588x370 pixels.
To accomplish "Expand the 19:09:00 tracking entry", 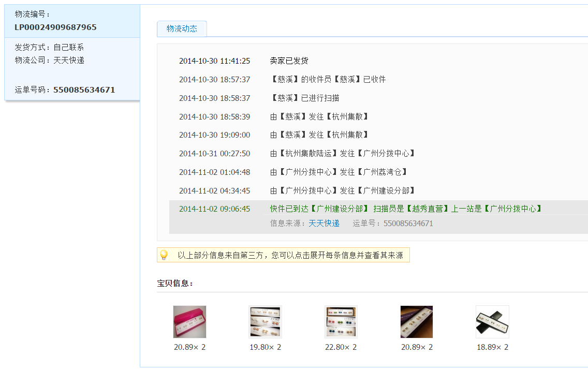I will 319,135.
